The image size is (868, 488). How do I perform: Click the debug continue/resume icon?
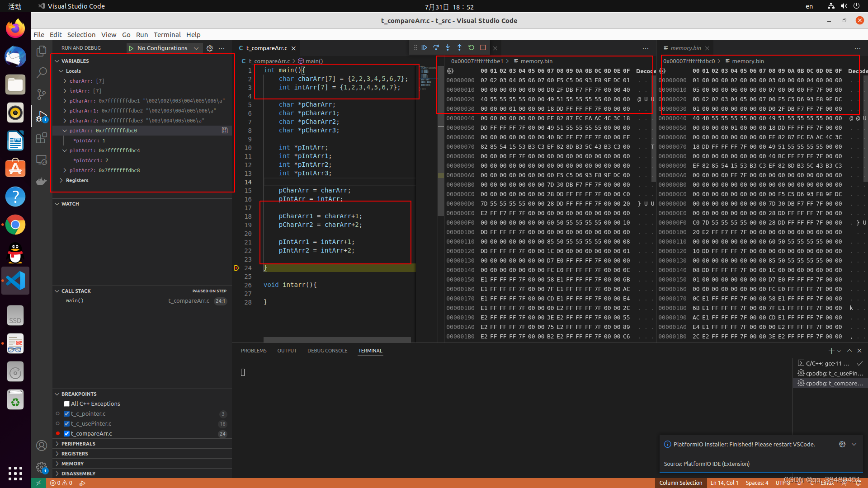[425, 47]
